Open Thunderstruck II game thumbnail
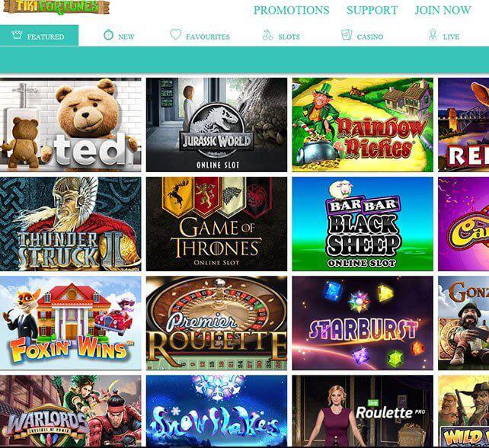The image size is (489, 448). tap(71, 224)
